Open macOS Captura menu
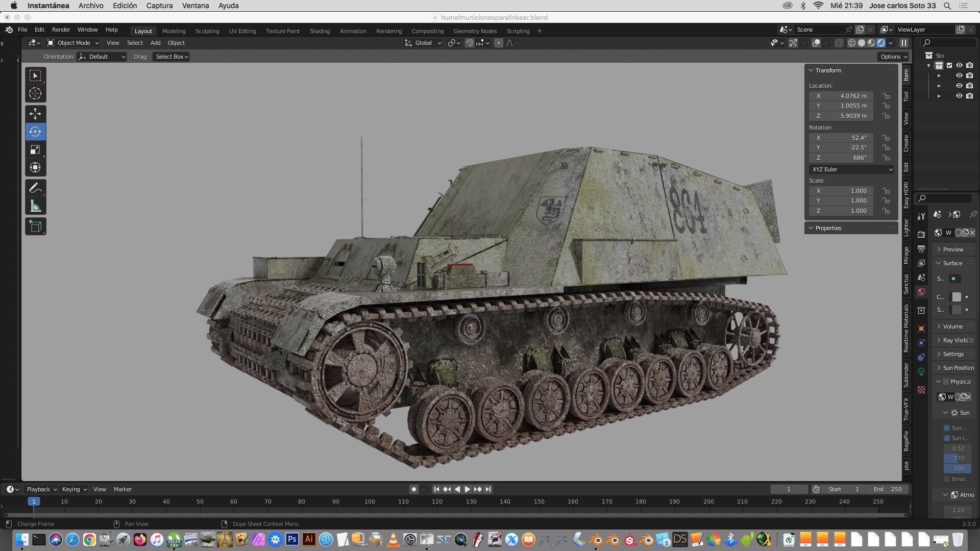The height and width of the screenshot is (551, 980). pyautogui.click(x=159, y=6)
